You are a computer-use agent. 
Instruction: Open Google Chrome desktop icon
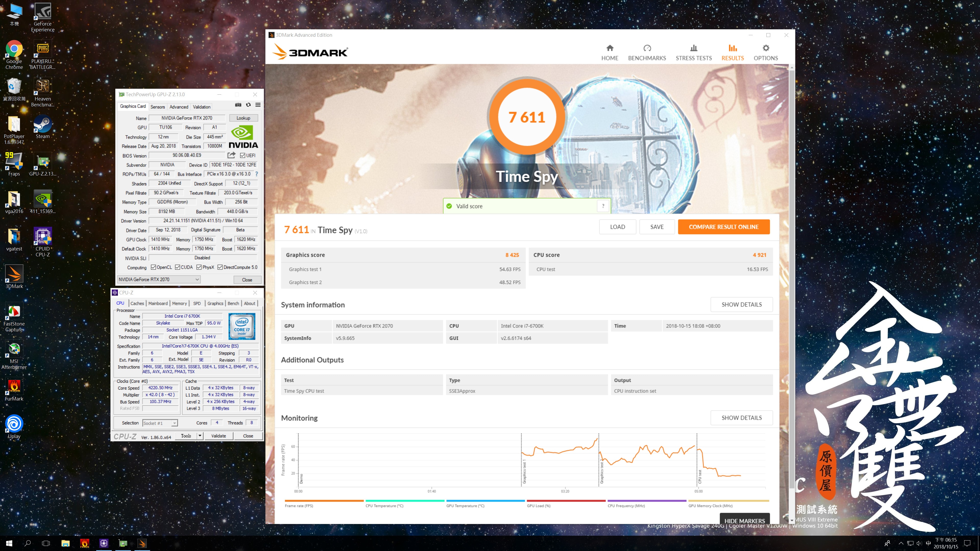(14, 54)
